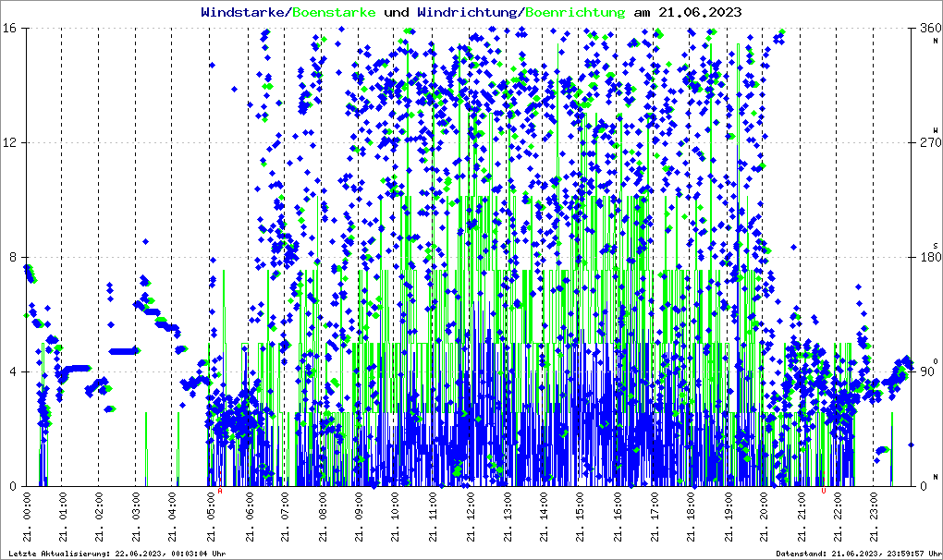Viewport: 943px width, 560px height.
Task: Click the '270' right axis label
Action: [930, 143]
